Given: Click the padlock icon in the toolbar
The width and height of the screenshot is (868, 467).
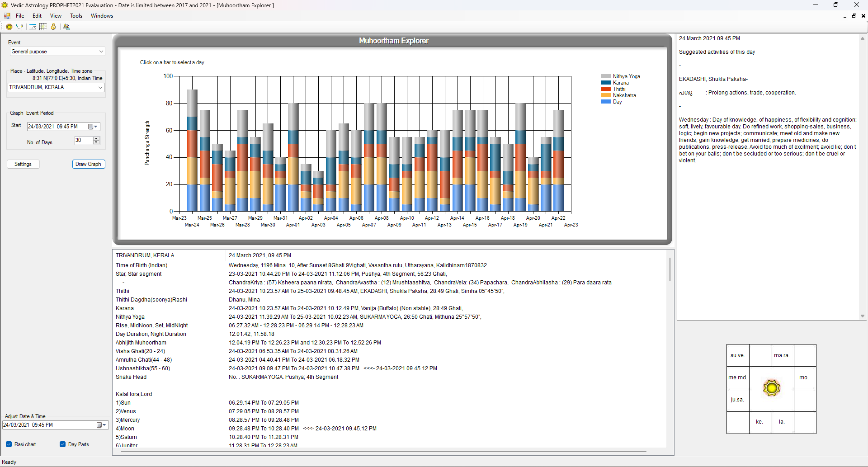Looking at the screenshot, I should click(x=53, y=27).
